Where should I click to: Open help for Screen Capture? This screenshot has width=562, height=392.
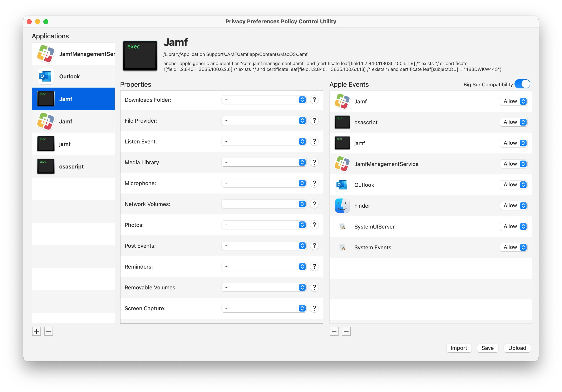tap(314, 308)
